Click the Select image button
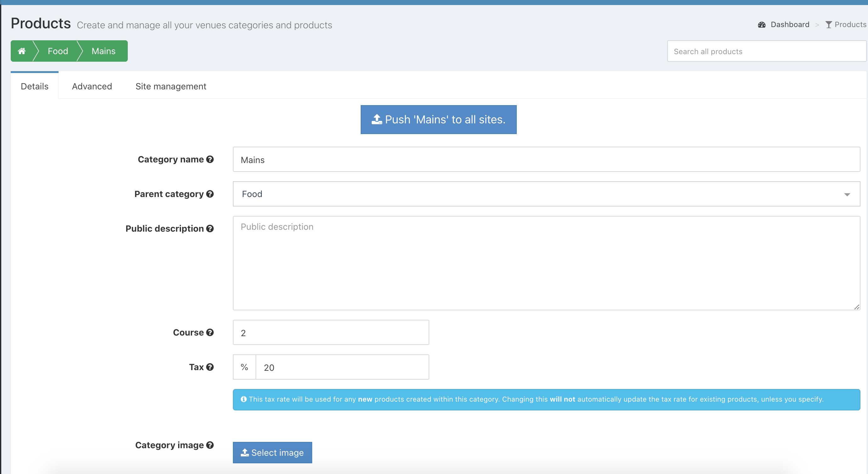Screen dimensions: 868x474 [272, 452]
